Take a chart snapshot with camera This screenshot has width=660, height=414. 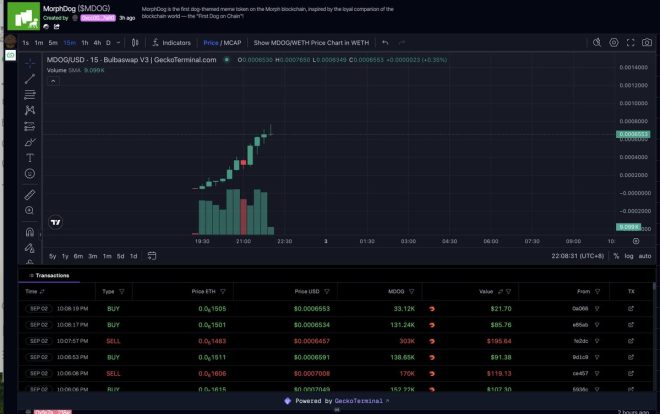pos(647,42)
